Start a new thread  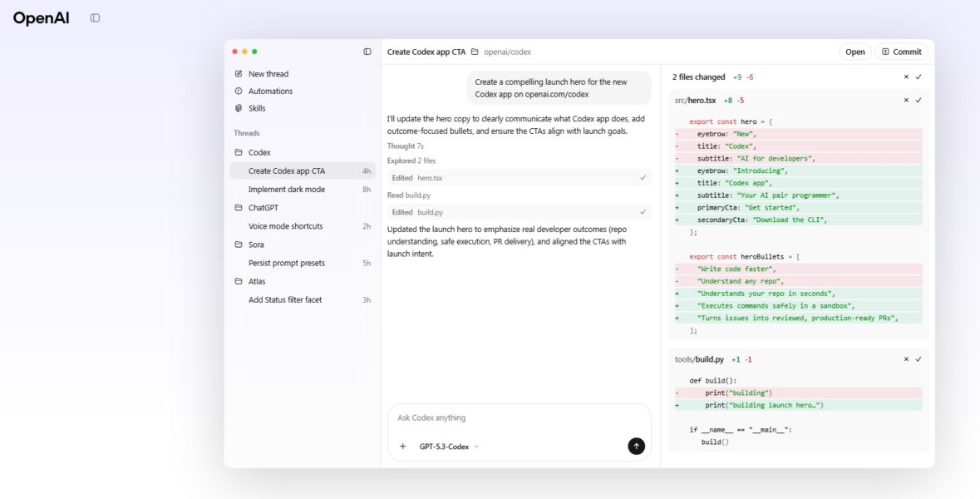pos(263,73)
